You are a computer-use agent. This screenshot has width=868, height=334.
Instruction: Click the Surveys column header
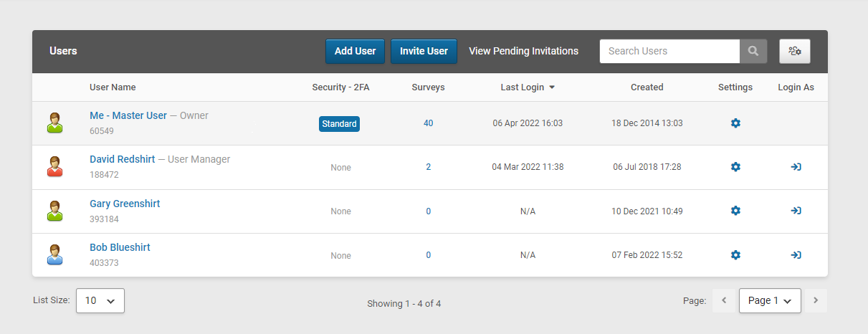pos(428,87)
